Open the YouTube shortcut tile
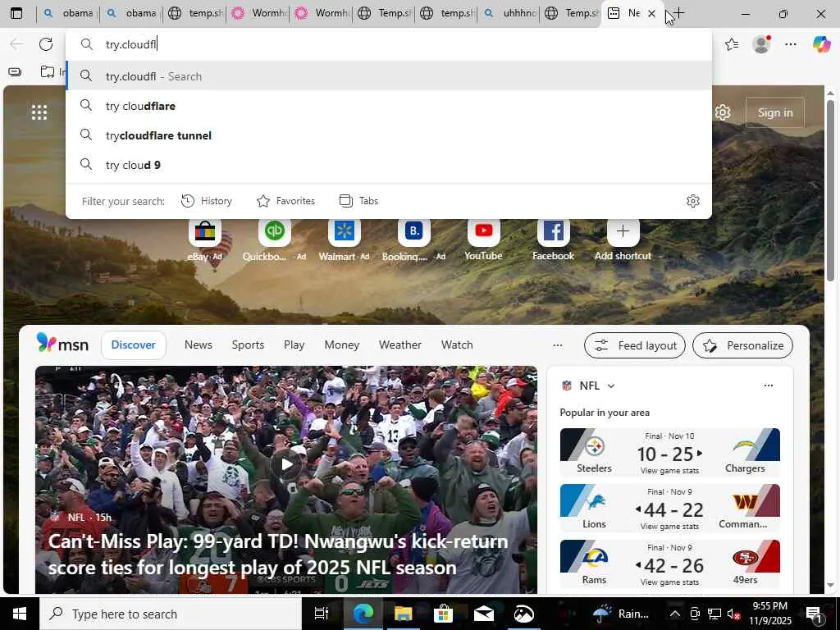The image size is (840, 630). tap(483, 240)
